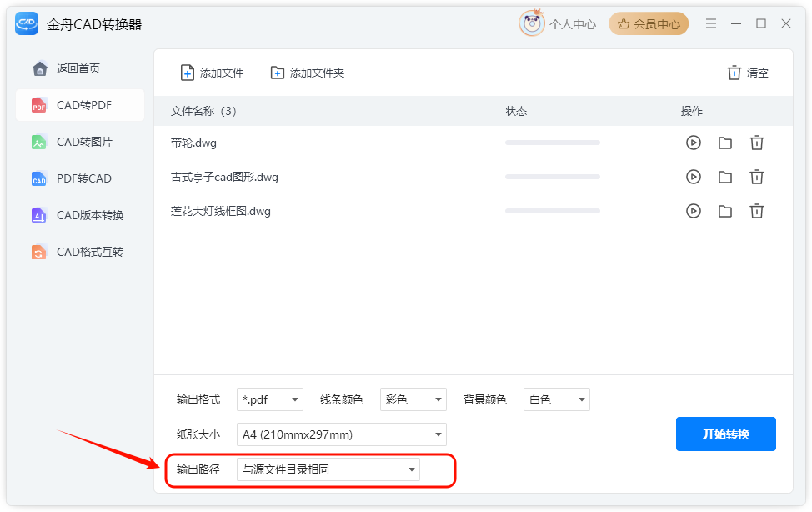Image resolution: width=812 pixels, height=512 pixels.
Task: Start converting 带轮.dwg with play icon
Action: pos(694,143)
